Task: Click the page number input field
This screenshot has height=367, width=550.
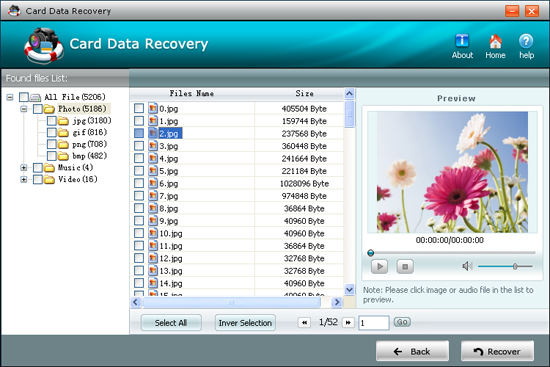Action: pos(374,323)
